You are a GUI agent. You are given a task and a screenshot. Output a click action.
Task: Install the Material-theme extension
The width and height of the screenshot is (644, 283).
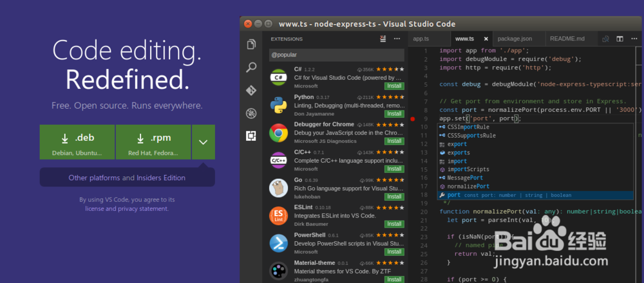394,279
